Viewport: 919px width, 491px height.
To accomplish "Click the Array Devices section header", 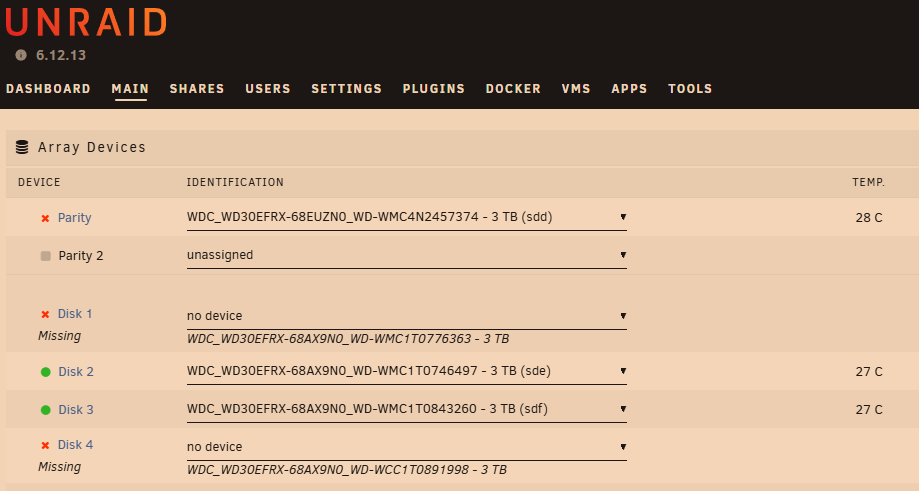I will 462,148.
